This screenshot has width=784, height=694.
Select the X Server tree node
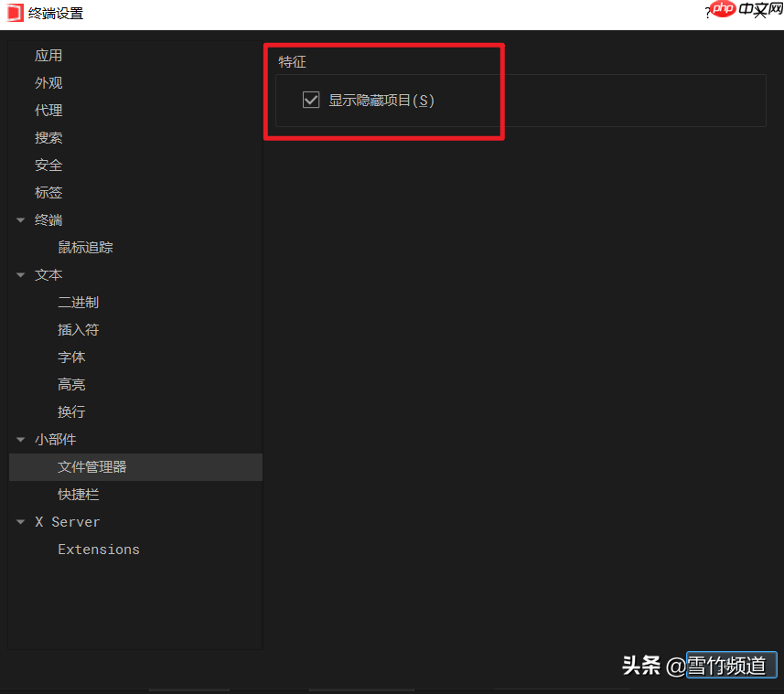[x=68, y=522]
